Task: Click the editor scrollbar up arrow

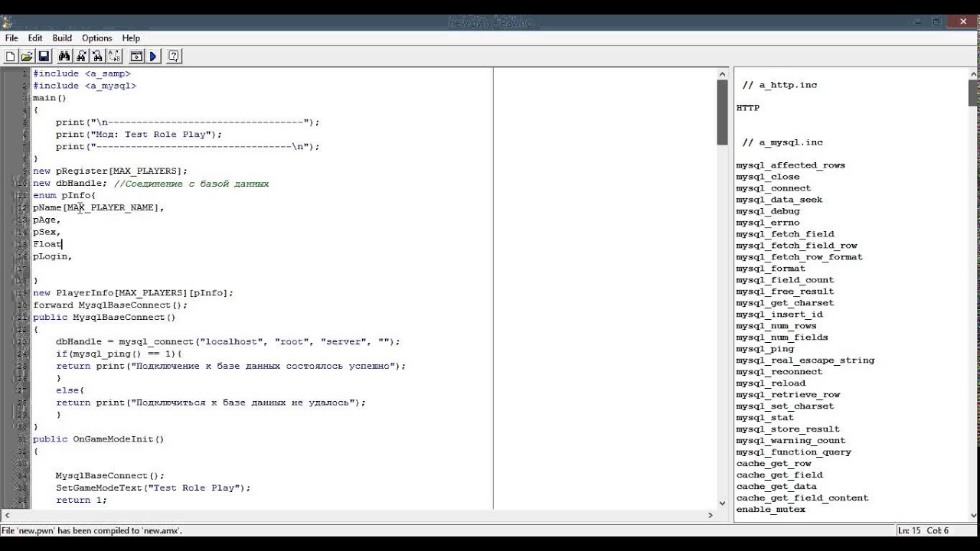Action: tap(722, 73)
